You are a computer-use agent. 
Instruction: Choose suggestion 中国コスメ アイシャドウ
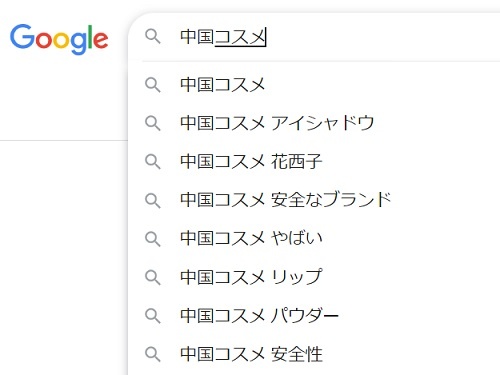(x=314, y=123)
